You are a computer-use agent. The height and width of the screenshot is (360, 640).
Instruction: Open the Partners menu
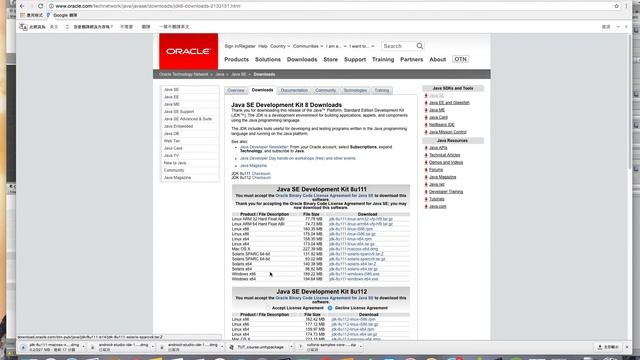411,60
